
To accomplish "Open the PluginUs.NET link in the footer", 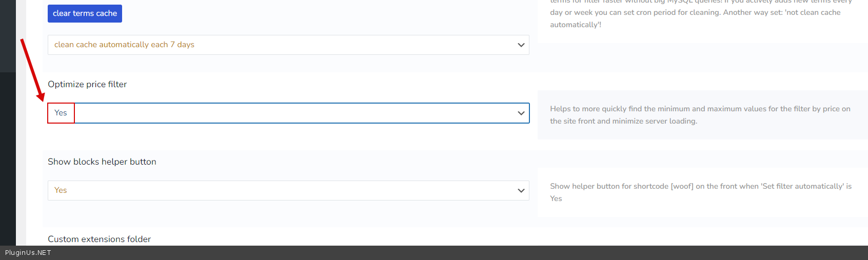I will 28,253.
